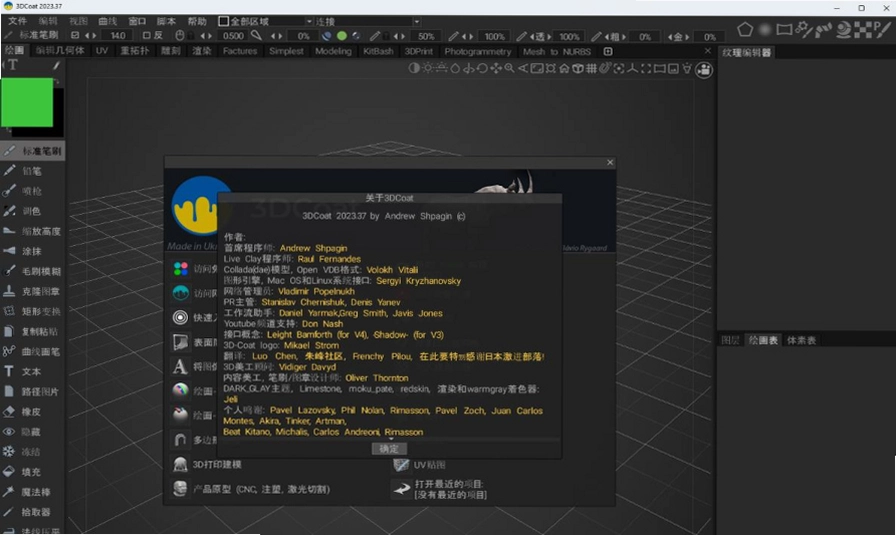896x535 pixels.
Task: Choose UV贴图 option in start window
Action: 419,465
